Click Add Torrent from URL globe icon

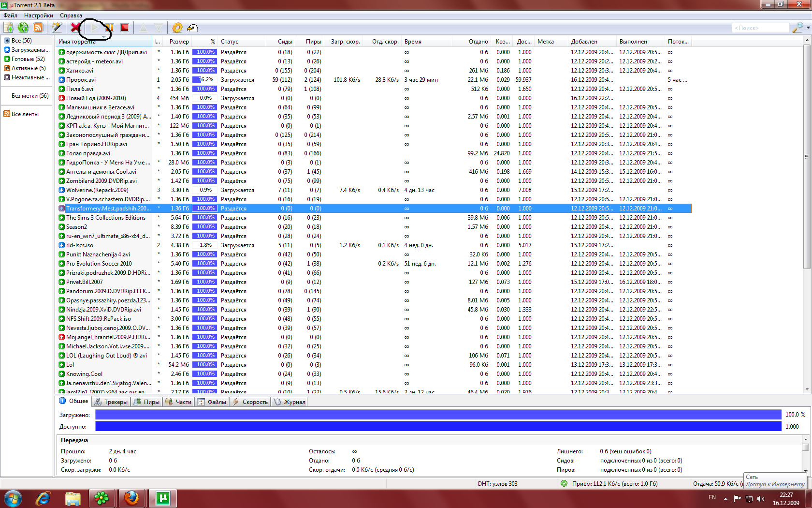[x=23, y=28]
